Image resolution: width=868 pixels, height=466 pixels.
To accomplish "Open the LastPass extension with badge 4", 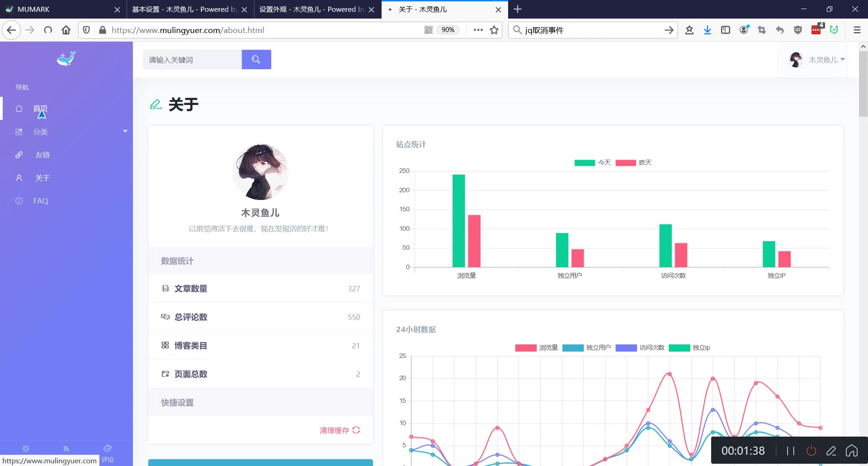I will coord(816,29).
